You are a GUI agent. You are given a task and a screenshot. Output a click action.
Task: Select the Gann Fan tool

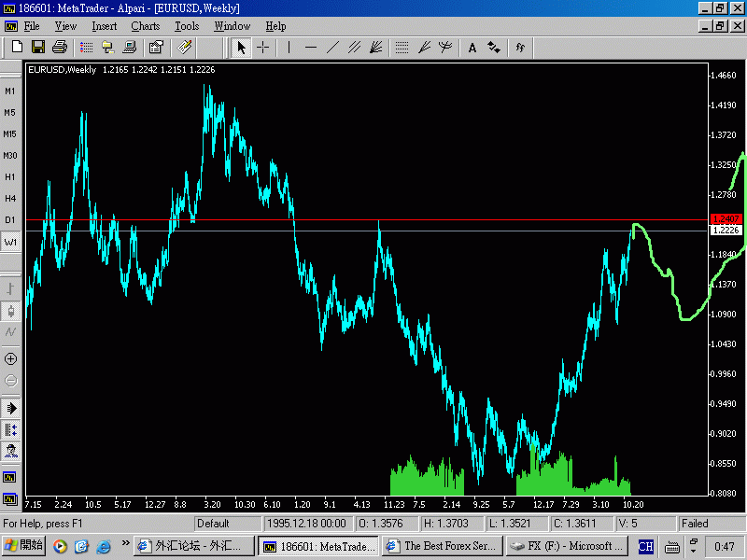(376, 48)
